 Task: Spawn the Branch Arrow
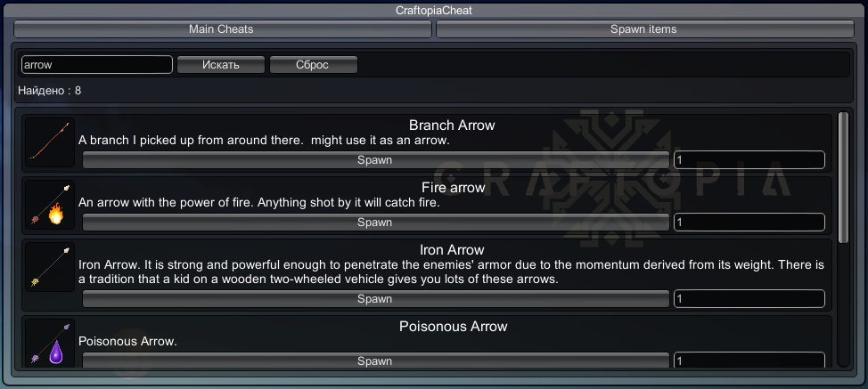375,160
